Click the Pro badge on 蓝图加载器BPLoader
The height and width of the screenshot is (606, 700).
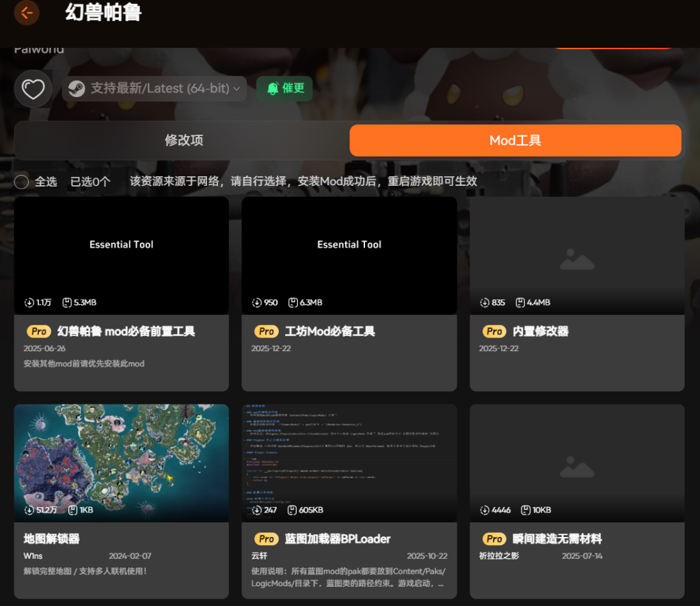[x=267, y=539]
